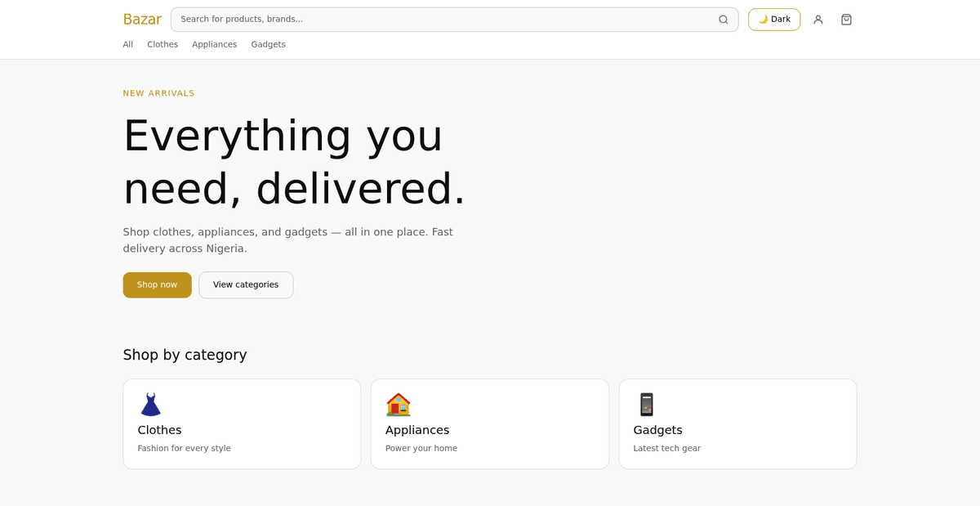This screenshot has width=980, height=506.
Task: Open the Appliances category card title
Action: click(x=417, y=430)
